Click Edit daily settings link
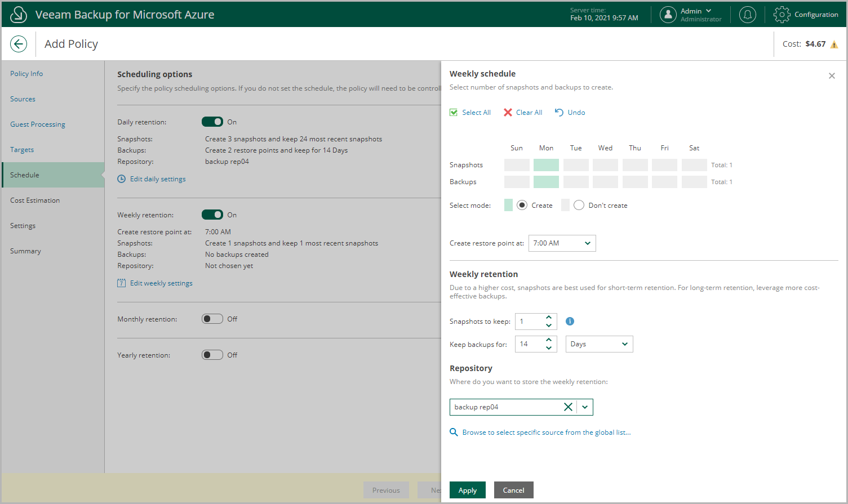This screenshot has height=504, width=848. [158, 179]
